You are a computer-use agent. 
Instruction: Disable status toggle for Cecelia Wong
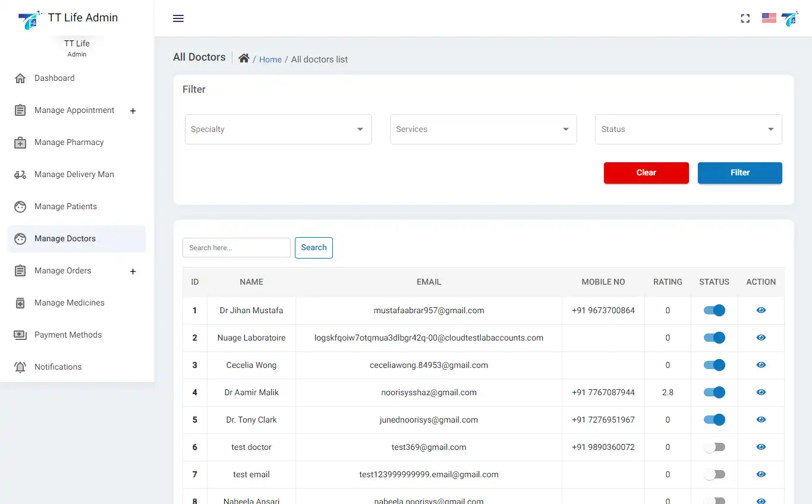tap(714, 365)
